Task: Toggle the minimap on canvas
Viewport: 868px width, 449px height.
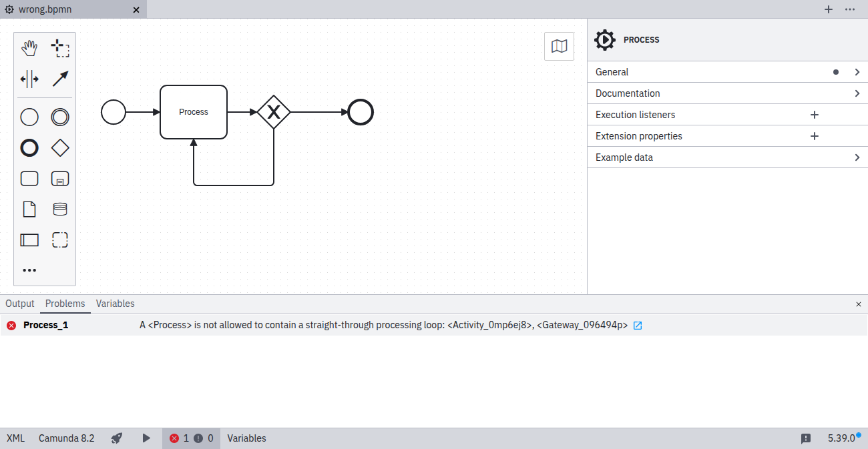Action: click(x=559, y=46)
